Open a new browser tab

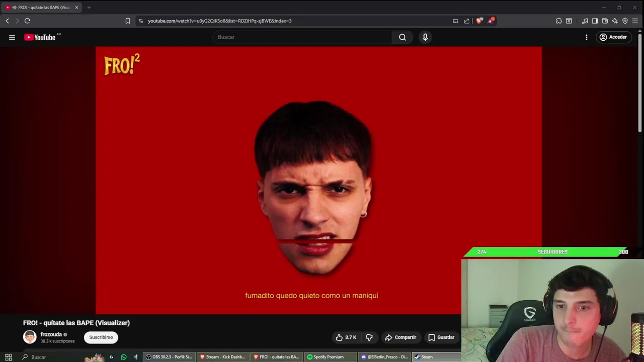[89, 8]
